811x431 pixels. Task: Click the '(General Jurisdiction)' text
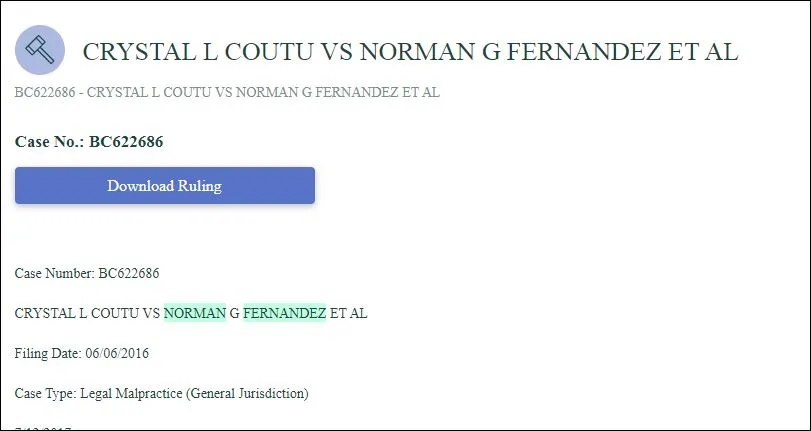[247, 394]
